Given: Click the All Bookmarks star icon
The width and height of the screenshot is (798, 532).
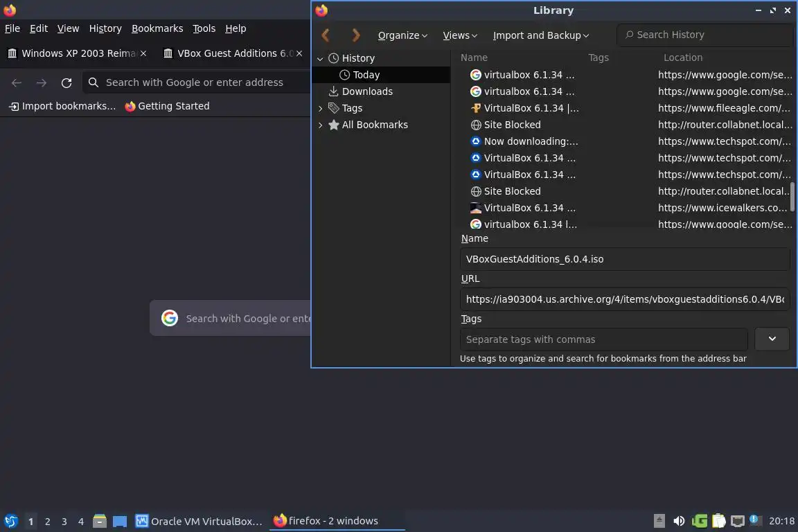Looking at the screenshot, I should pos(333,125).
